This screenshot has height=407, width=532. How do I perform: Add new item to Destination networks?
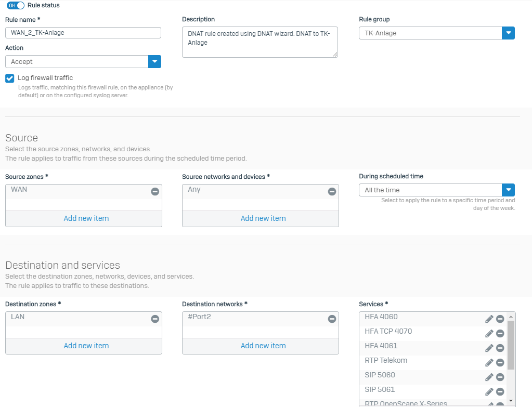[263, 346]
